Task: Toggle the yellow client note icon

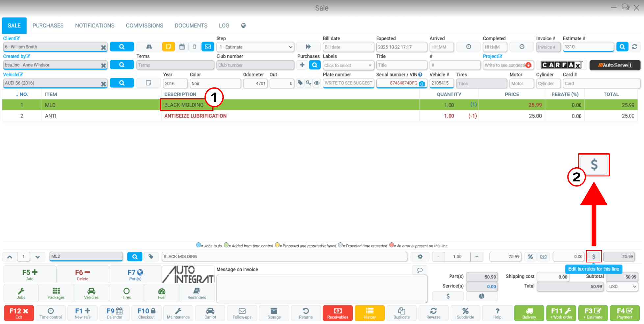Action: click(168, 47)
